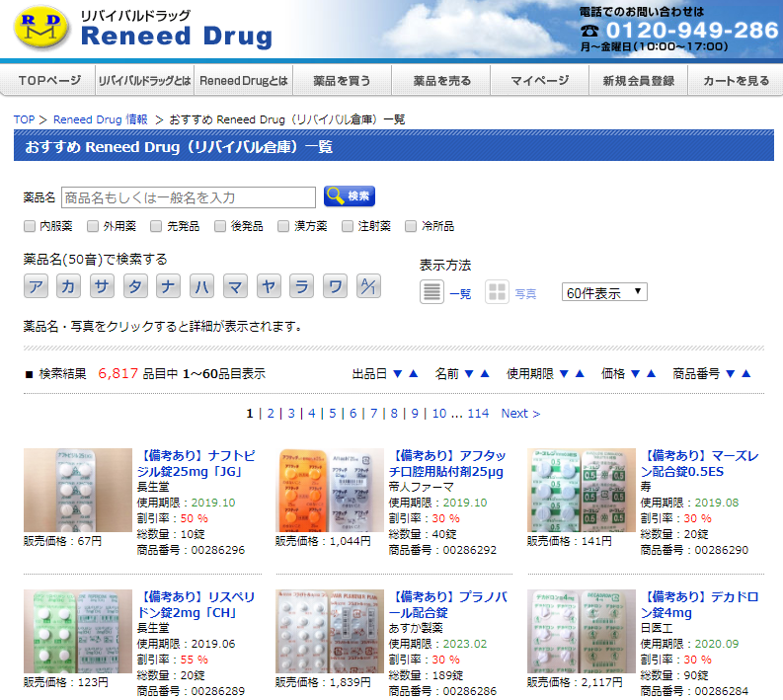The height and width of the screenshot is (700, 783).
Task: Click the Reneed Drug RDM logo
Action: (x=41, y=28)
